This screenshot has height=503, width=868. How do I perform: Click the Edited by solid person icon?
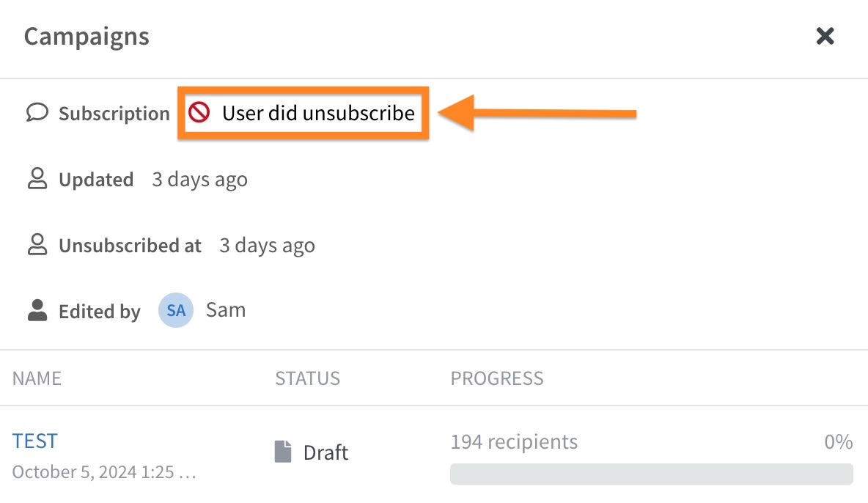pyautogui.click(x=37, y=310)
